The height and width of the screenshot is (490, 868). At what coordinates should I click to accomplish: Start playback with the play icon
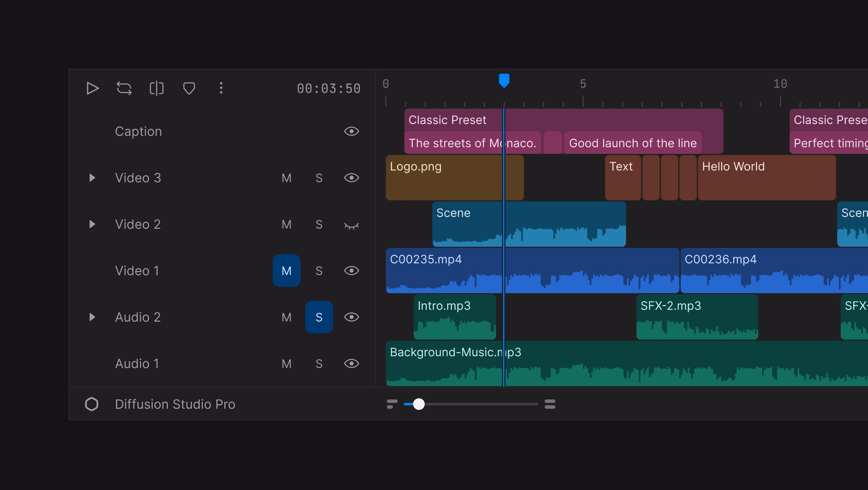[92, 88]
